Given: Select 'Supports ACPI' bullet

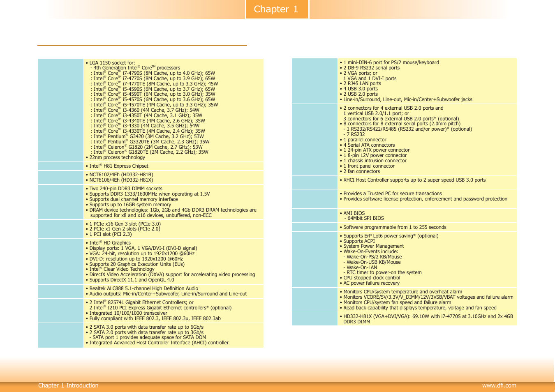Looking at the screenshot, I should pyautogui.click(x=357, y=241).
